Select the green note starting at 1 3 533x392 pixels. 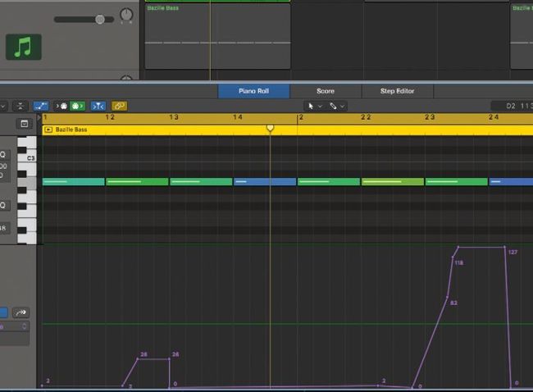(x=201, y=182)
